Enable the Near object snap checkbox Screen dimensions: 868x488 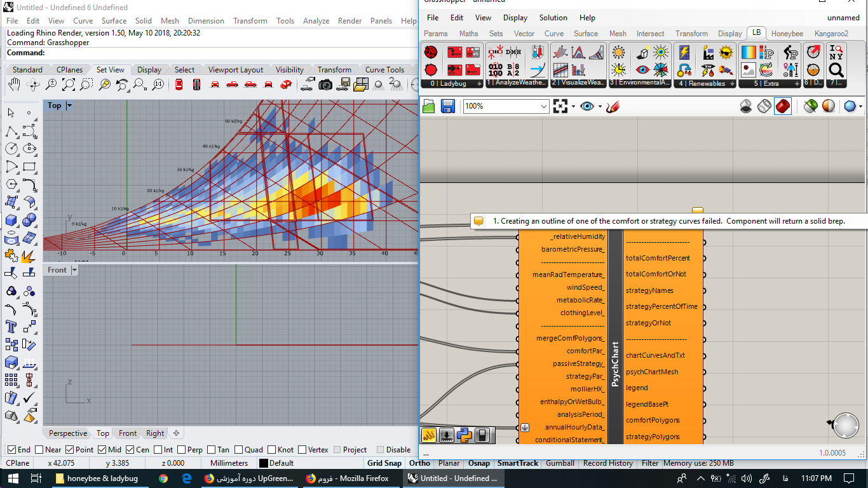point(39,450)
